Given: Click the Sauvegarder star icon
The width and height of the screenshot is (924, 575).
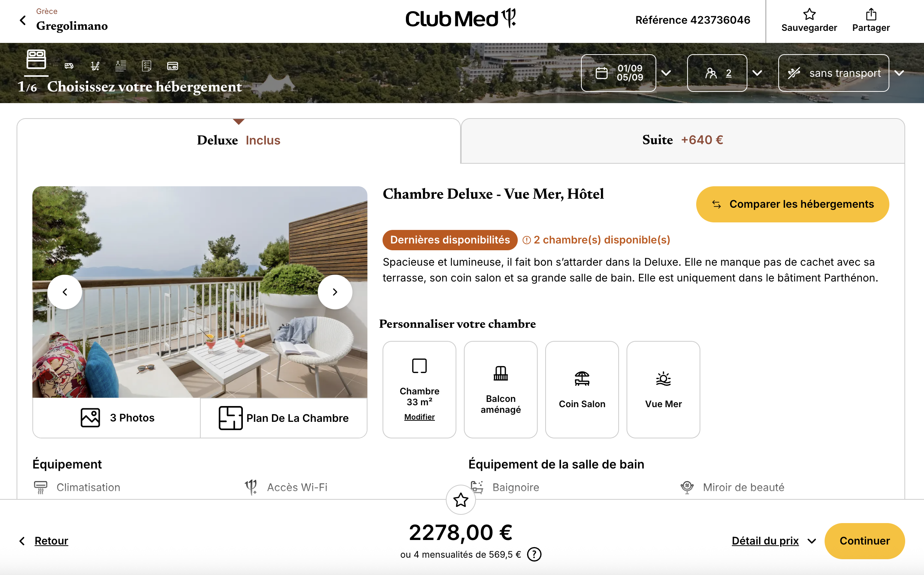Looking at the screenshot, I should coord(809,15).
